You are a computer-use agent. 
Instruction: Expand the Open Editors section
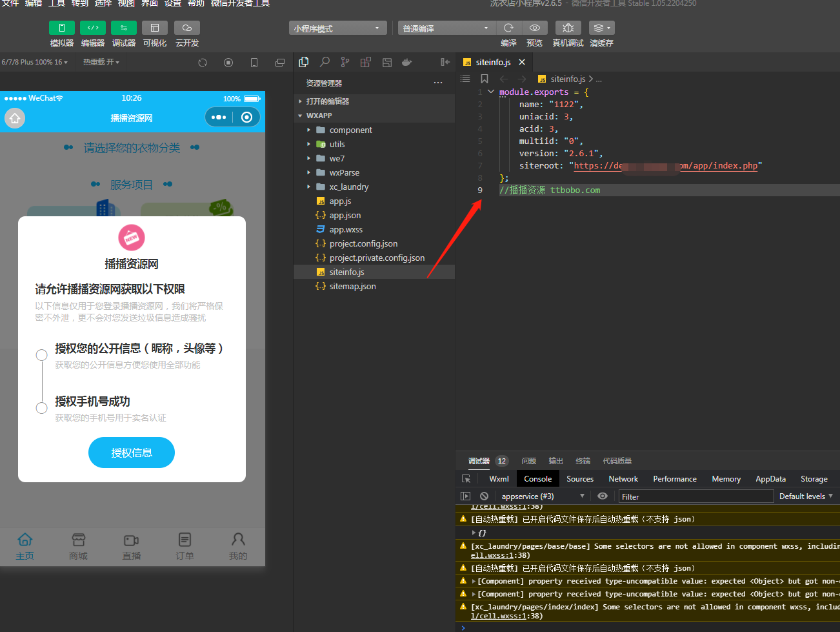[x=374, y=101]
